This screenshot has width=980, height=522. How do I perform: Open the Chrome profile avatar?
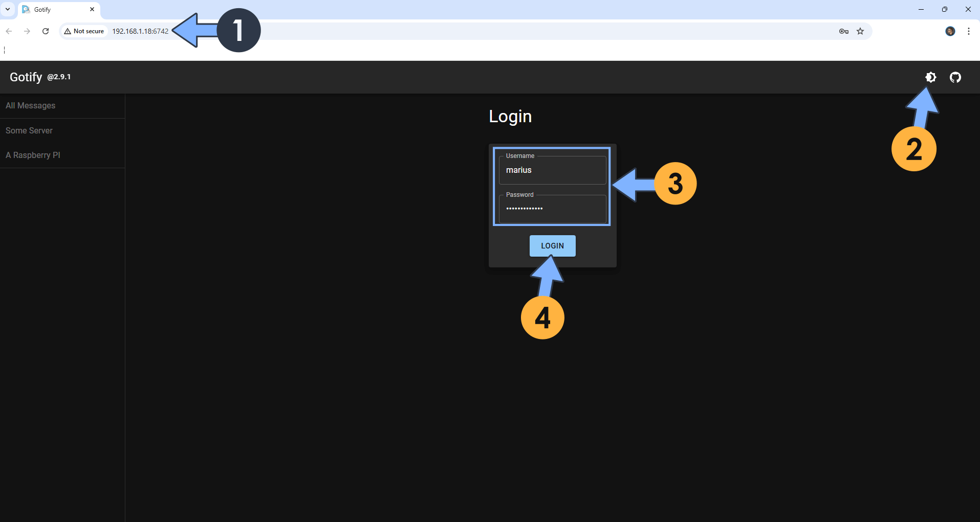[950, 31]
